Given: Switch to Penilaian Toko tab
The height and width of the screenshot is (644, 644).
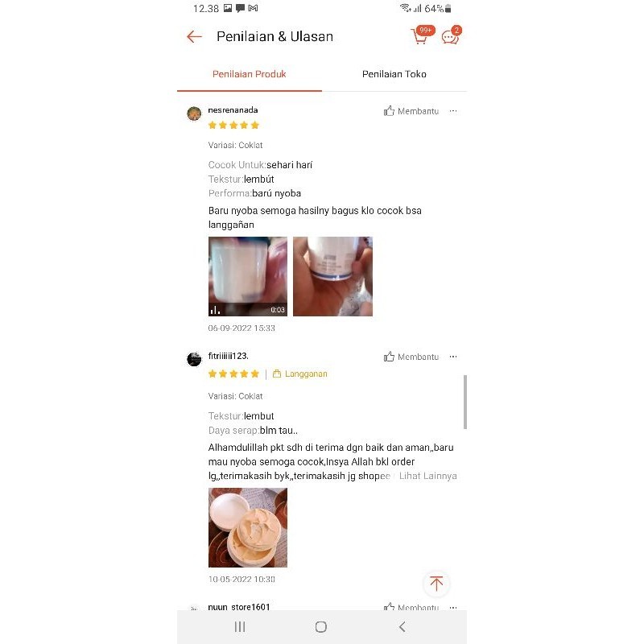Looking at the screenshot, I should (394, 74).
